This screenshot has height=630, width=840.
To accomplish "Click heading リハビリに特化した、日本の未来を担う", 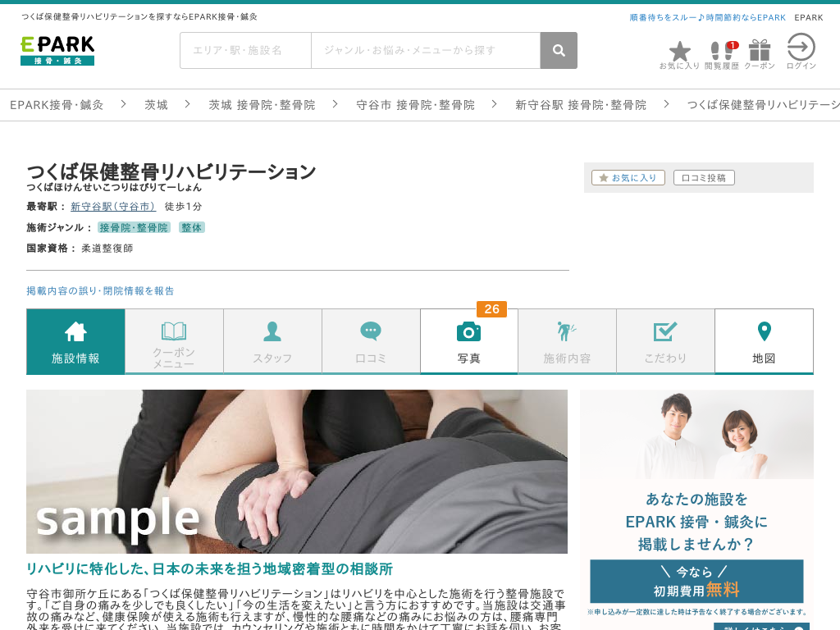I will click(x=209, y=569).
